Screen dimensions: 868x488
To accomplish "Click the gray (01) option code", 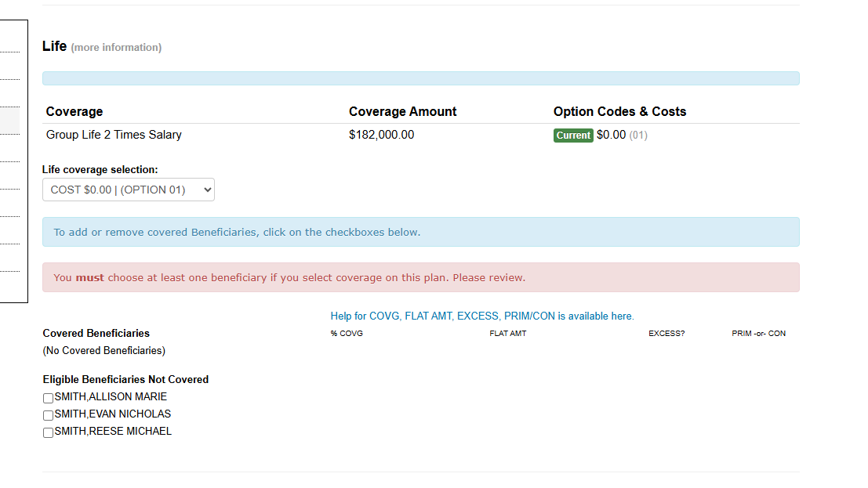I will point(638,136).
